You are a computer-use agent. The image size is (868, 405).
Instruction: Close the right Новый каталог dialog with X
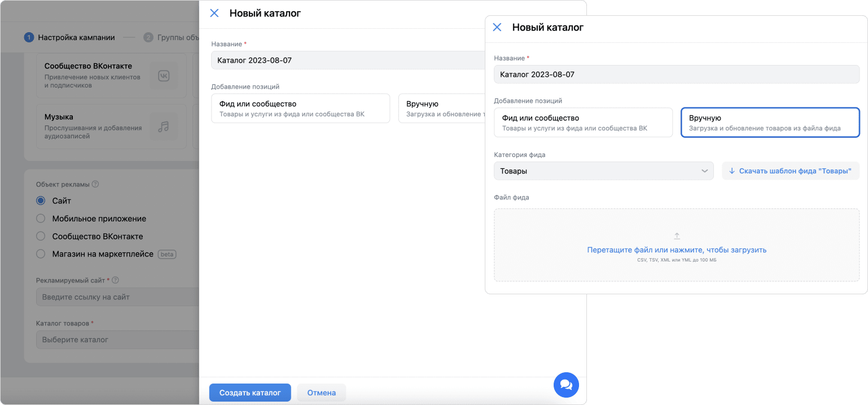(x=497, y=27)
